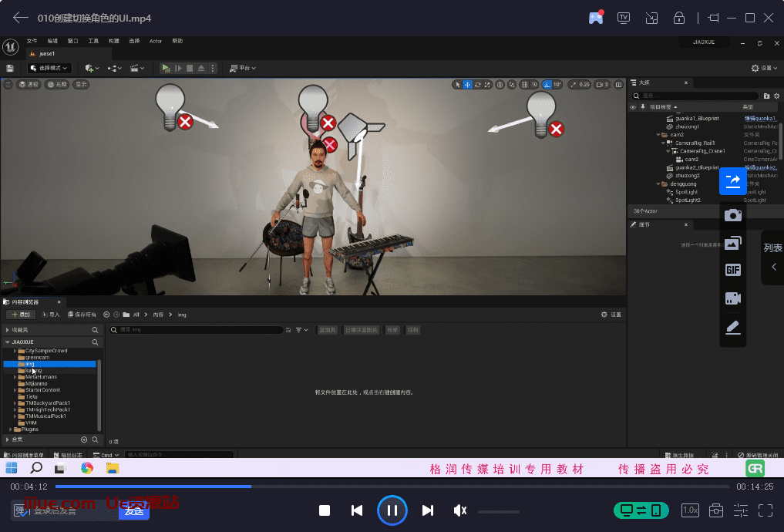Toggle the lock icon in title bar

coord(679,18)
